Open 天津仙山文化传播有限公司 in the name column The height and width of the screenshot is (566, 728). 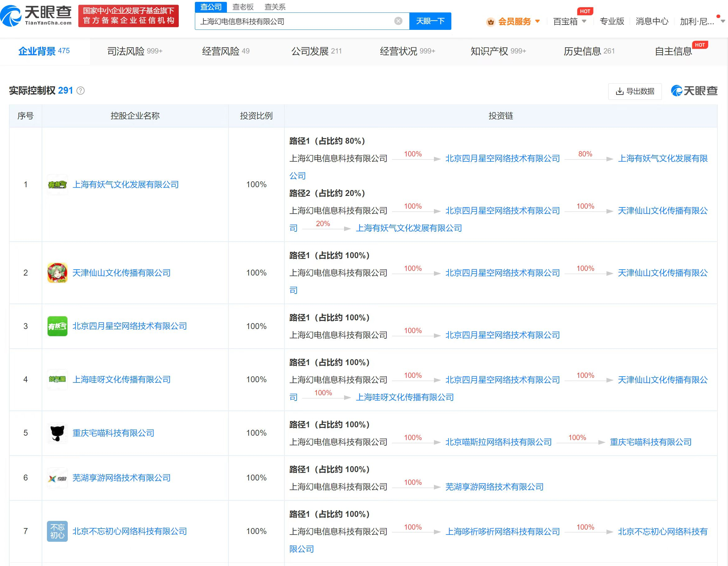(x=121, y=273)
